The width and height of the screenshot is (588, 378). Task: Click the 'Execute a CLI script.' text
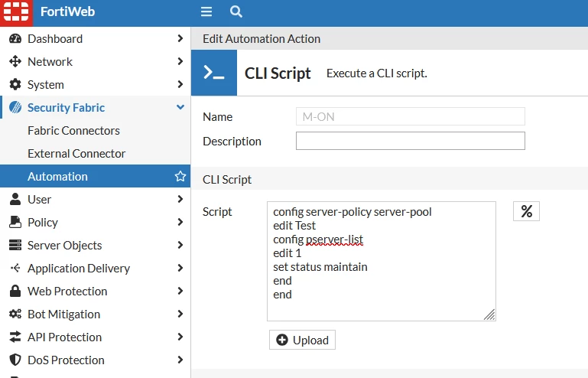coord(377,73)
